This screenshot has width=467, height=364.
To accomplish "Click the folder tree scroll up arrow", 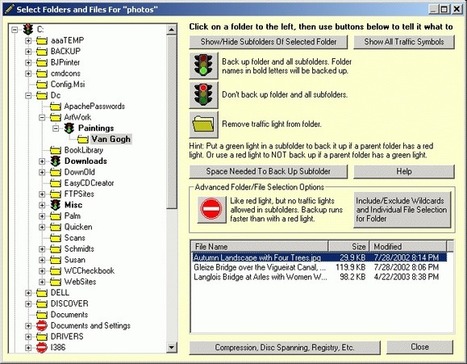I will 171,30.
